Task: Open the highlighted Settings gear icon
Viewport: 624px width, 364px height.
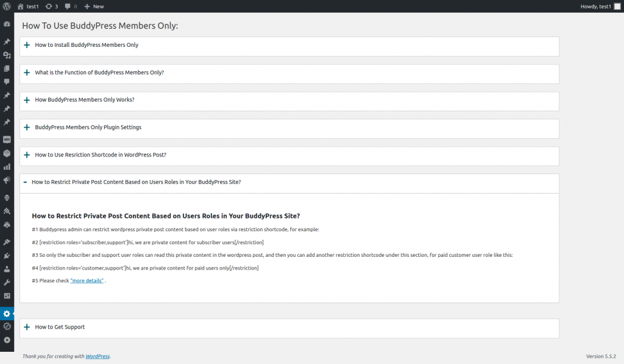Action: 7,313
